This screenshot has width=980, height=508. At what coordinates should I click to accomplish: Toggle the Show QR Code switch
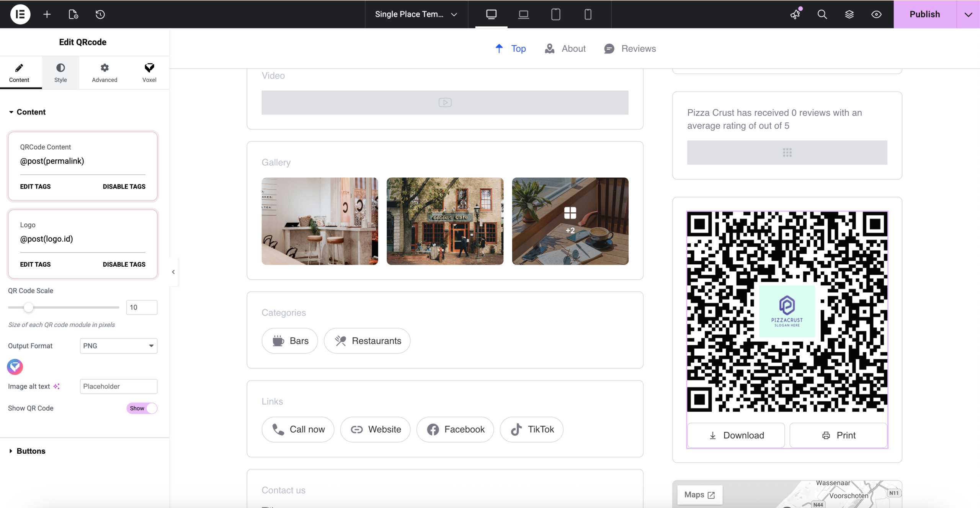coord(142,408)
